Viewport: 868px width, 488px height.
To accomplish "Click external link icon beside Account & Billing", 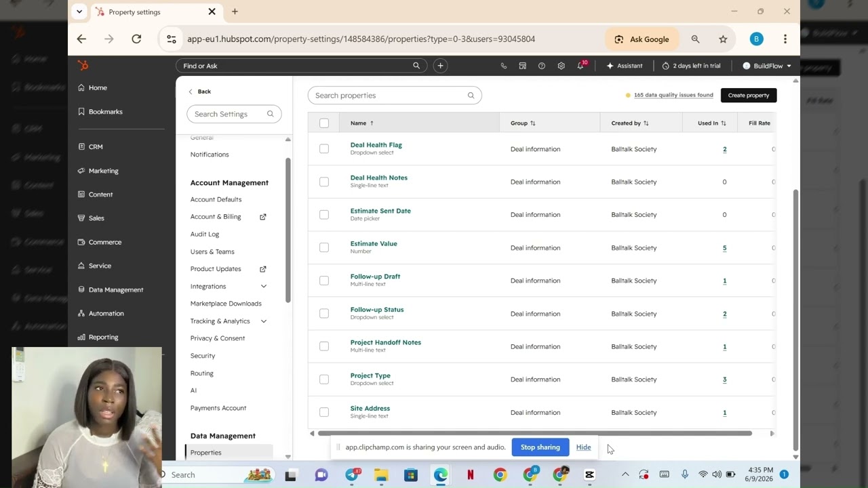I will click(263, 217).
